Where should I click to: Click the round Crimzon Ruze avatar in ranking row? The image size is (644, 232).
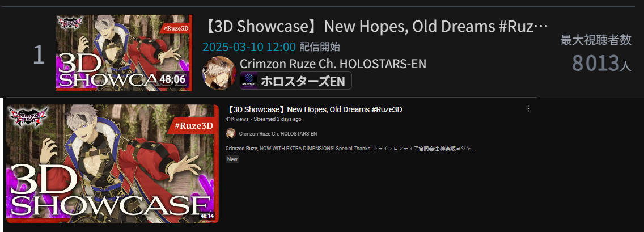pyautogui.click(x=219, y=73)
